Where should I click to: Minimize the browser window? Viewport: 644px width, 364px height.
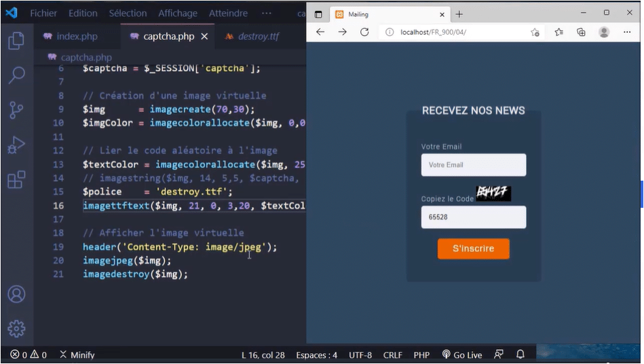583,13
